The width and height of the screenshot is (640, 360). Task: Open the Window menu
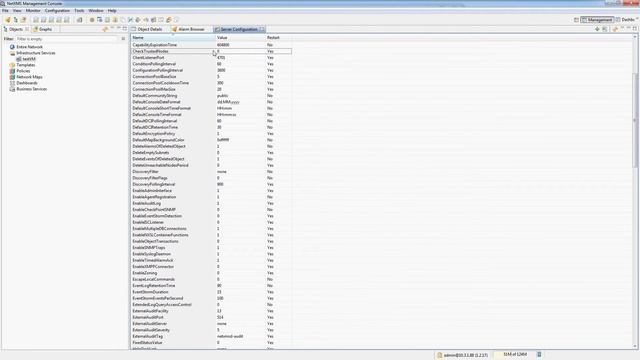pyautogui.click(x=96, y=11)
